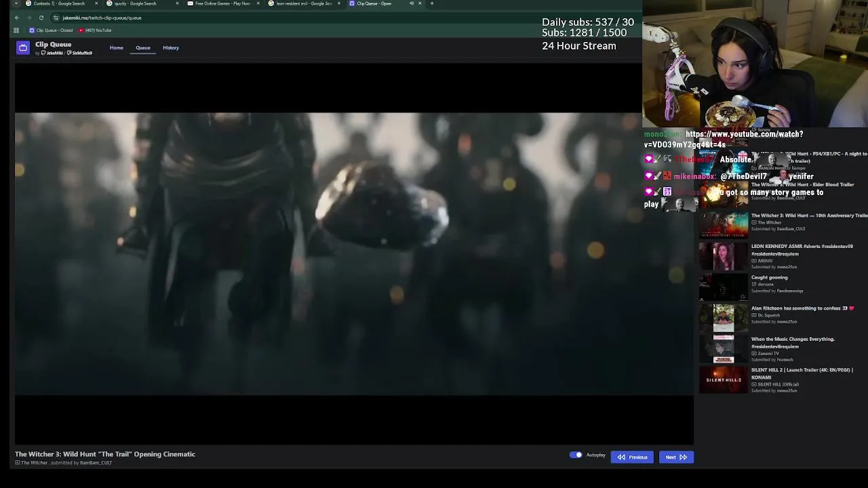Open the browser apps grid icon
Screen dimensions: 868x488
[x=16, y=30]
